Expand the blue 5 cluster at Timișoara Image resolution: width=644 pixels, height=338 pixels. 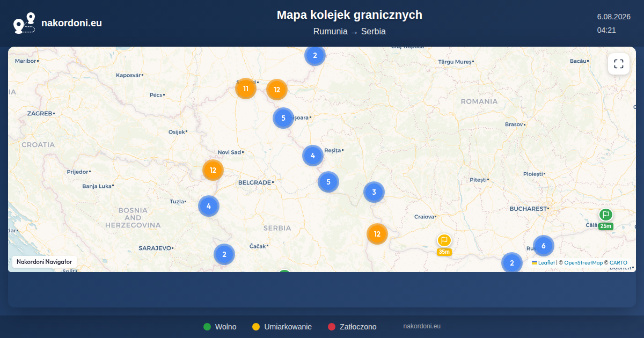(x=283, y=118)
